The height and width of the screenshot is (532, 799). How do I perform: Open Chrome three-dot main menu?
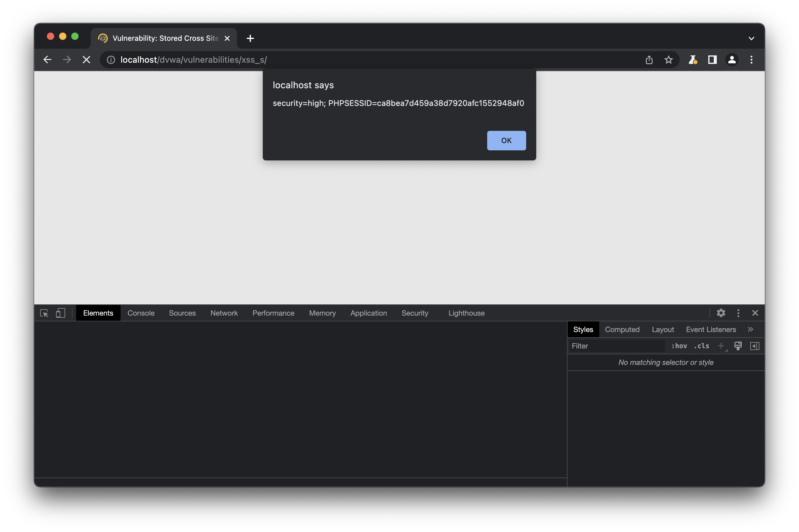coord(751,60)
